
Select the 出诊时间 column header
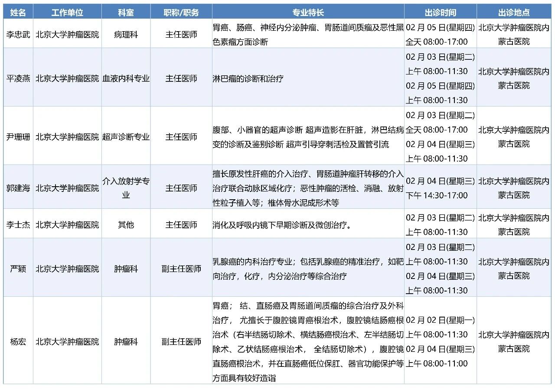pyautogui.click(x=440, y=13)
